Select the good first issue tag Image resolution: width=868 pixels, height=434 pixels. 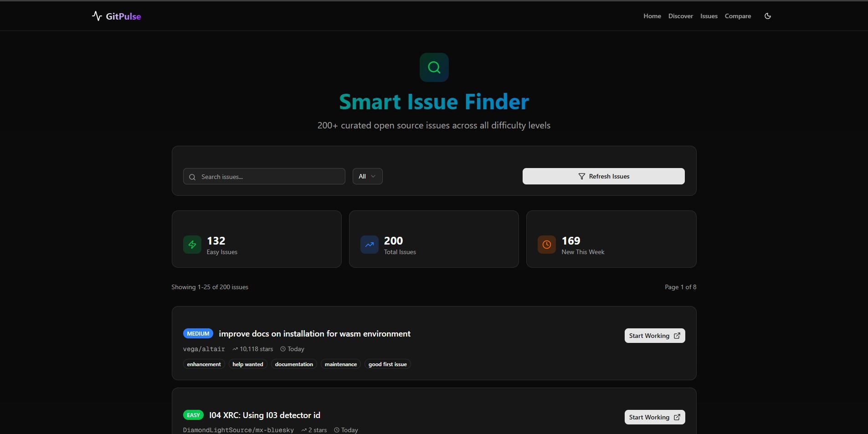tap(387, 364)
